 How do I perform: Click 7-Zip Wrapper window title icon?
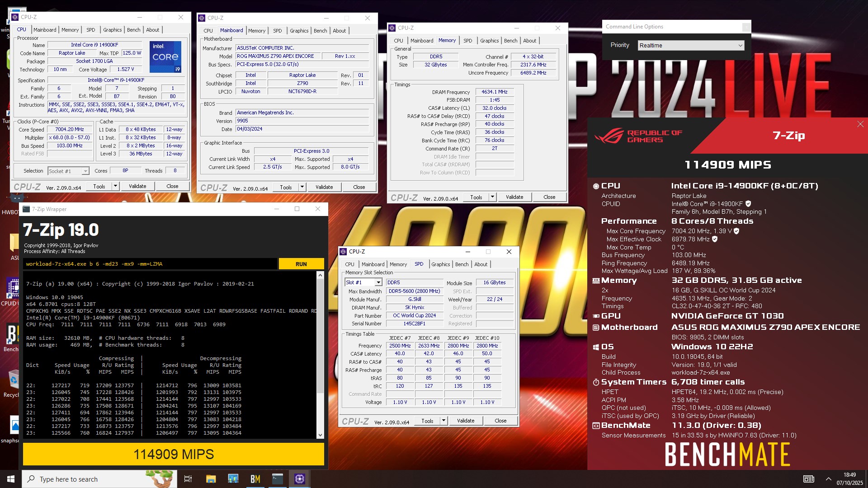click(26, 209)
